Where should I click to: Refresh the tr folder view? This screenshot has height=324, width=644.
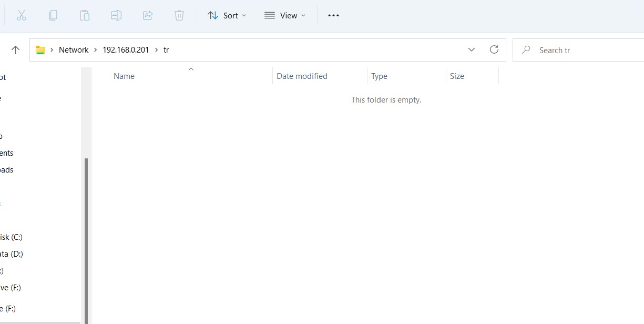pos(494,49)
